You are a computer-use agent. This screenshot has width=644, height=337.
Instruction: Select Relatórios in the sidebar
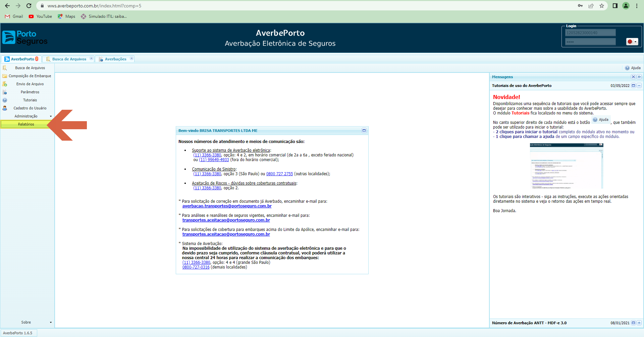pyautogui.click(x=26, y=124)
